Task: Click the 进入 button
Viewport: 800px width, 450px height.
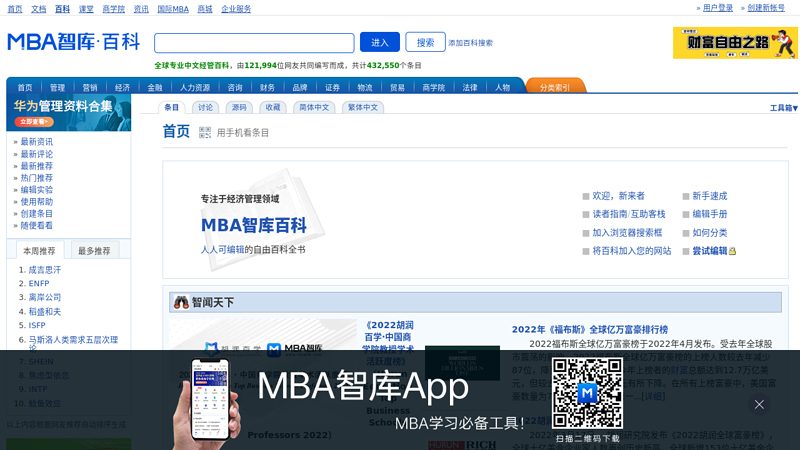Action: pyautogui.click(x=380, y=42)
